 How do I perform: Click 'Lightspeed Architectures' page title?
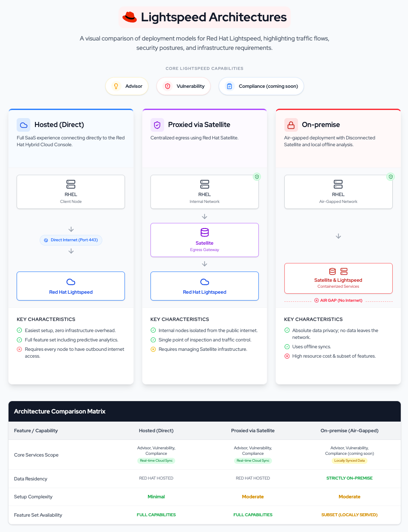click(214, 17)
